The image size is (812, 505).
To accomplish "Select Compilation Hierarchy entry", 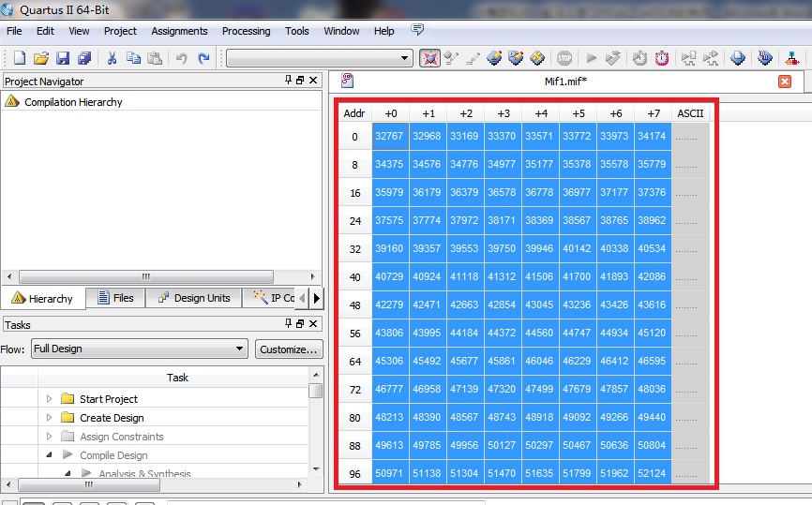I will 73,102.
